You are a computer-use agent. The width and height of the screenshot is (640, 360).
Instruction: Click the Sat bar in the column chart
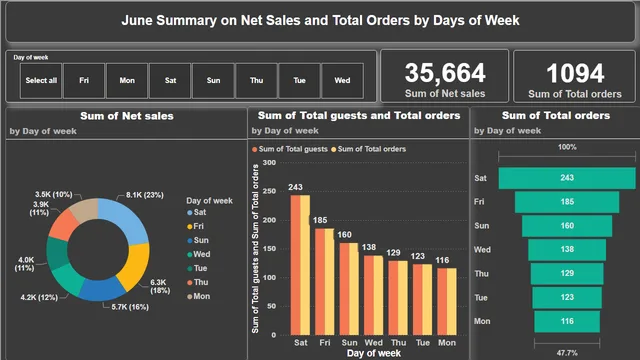click(300, 265)
